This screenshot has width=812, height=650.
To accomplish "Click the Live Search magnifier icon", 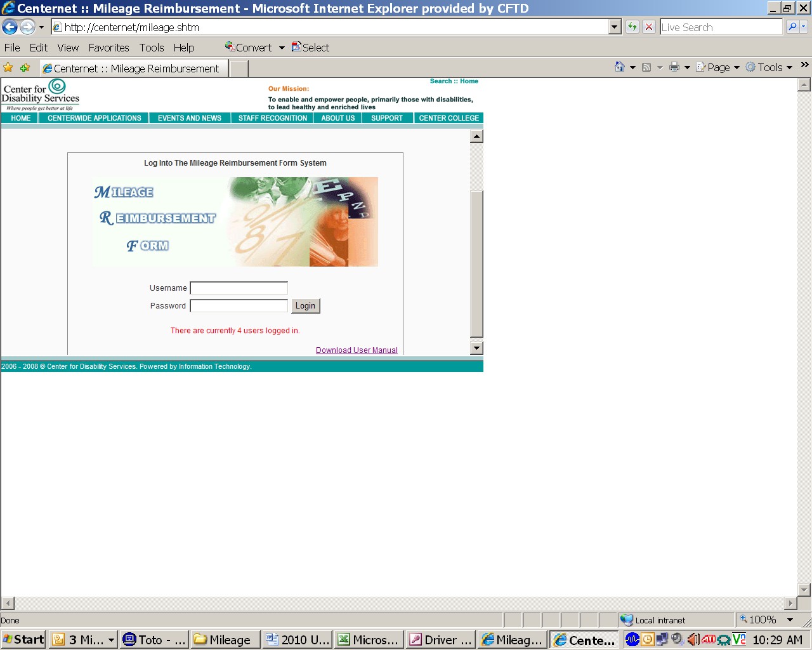I will tap(792, 27).
